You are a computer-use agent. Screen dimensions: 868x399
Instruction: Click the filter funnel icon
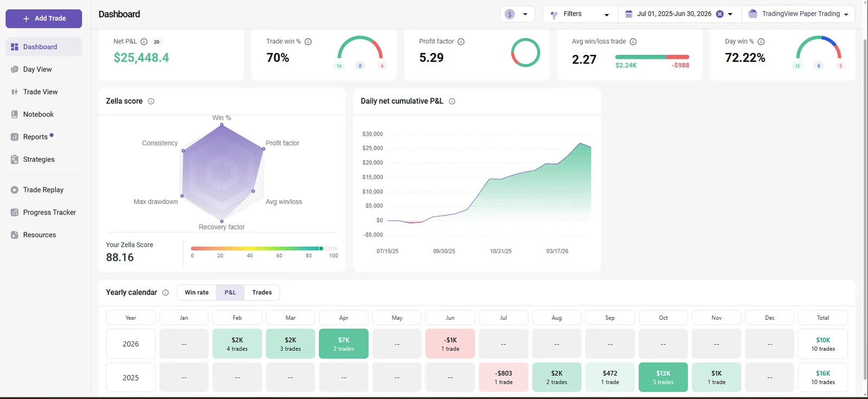(x=554, y=15)
